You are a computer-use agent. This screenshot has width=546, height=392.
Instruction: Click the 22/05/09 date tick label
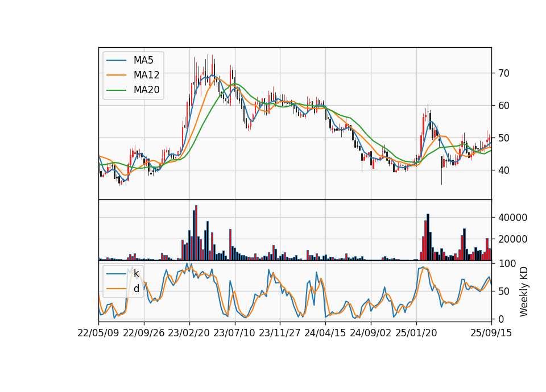pyautogui.click(x=98, y=333)
